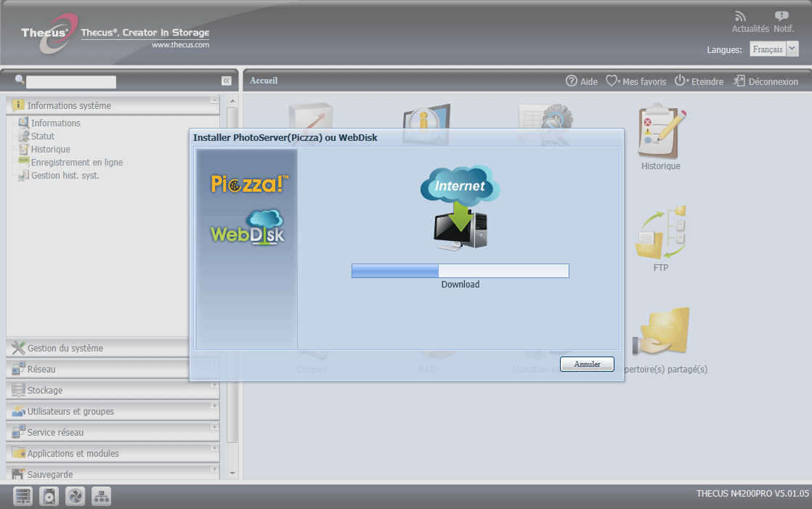Click the Français language field
This screenshot has width=812, height=509.
pos(768,49)
